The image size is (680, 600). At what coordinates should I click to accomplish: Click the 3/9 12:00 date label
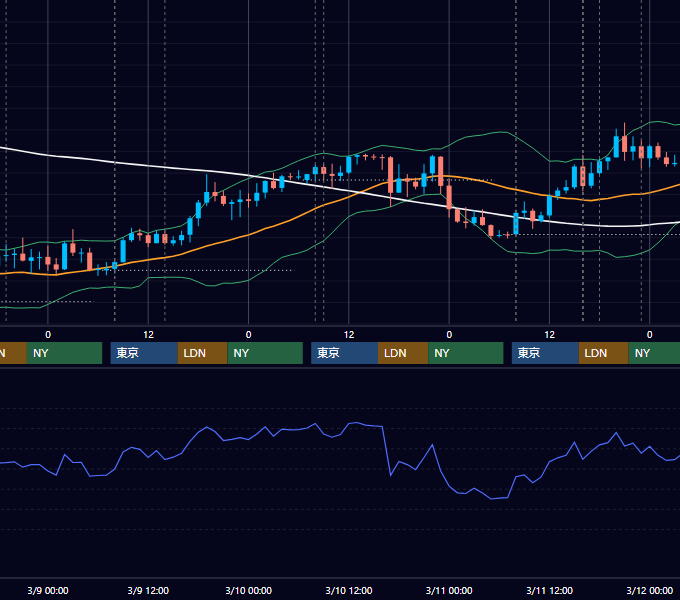148,590
